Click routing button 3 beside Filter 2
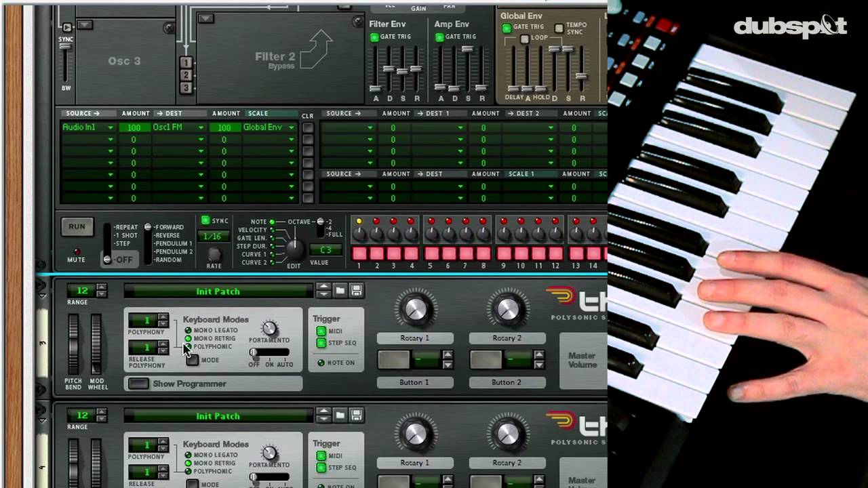Screen dimensions: 868x488 pos(186,87)
